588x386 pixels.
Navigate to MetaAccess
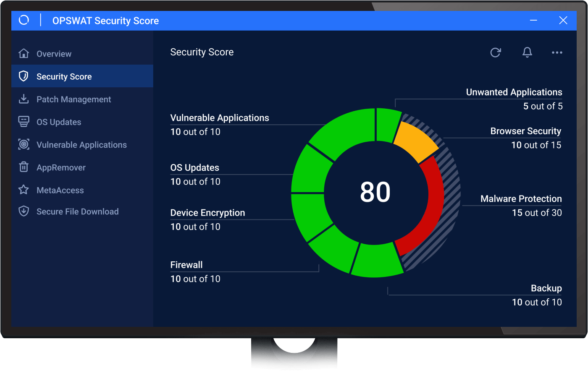(x=82, y=190)
